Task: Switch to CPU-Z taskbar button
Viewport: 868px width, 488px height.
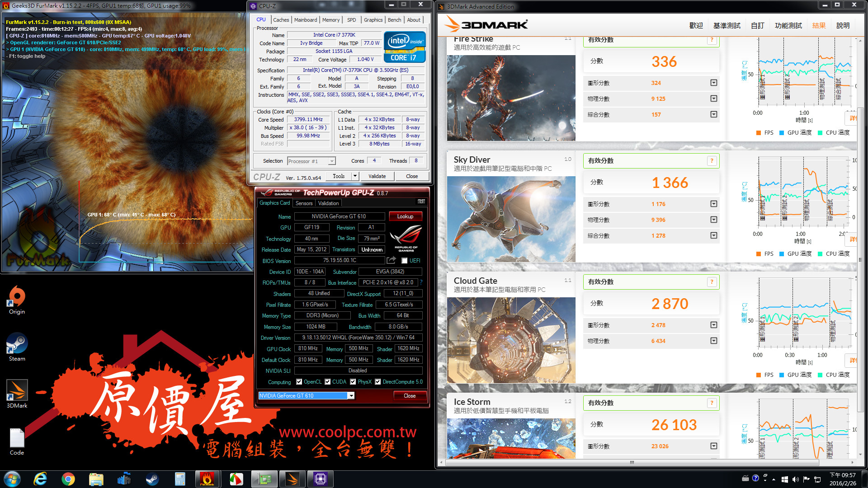Action: coord(320,479)
